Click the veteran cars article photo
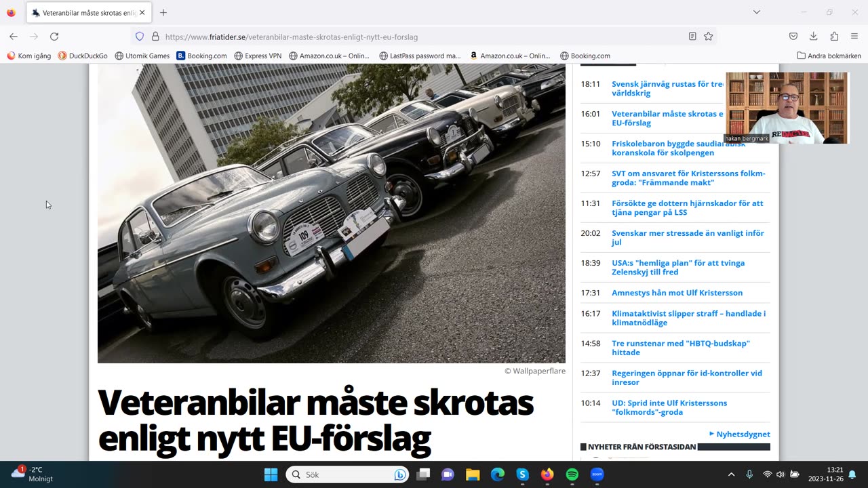 click(x=331, y=213)
